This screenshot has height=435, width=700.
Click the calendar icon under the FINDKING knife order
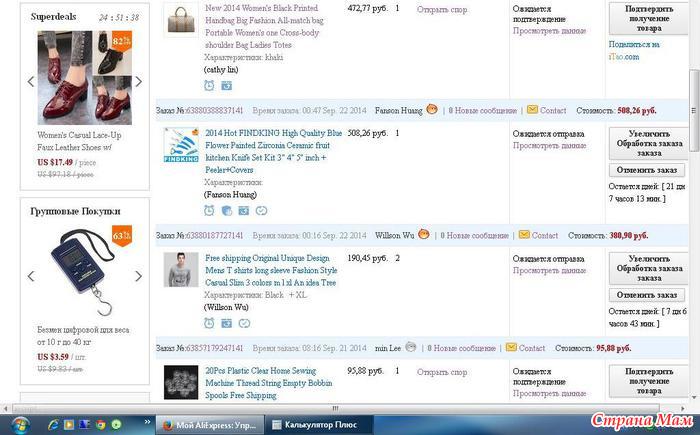pos(244,211)
